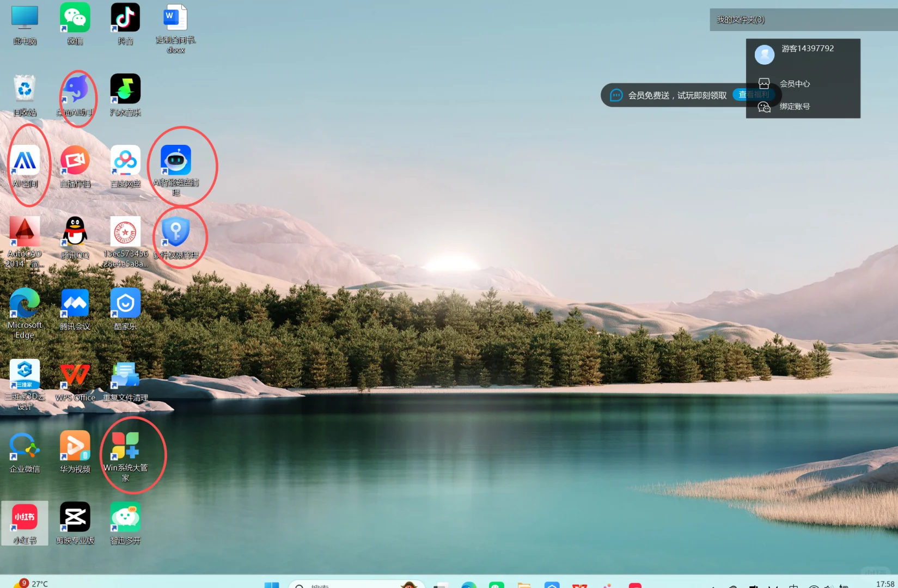Open the 腾讯QQ penguin icon
The image size is (898, 588).
click(x=75, y=238)
